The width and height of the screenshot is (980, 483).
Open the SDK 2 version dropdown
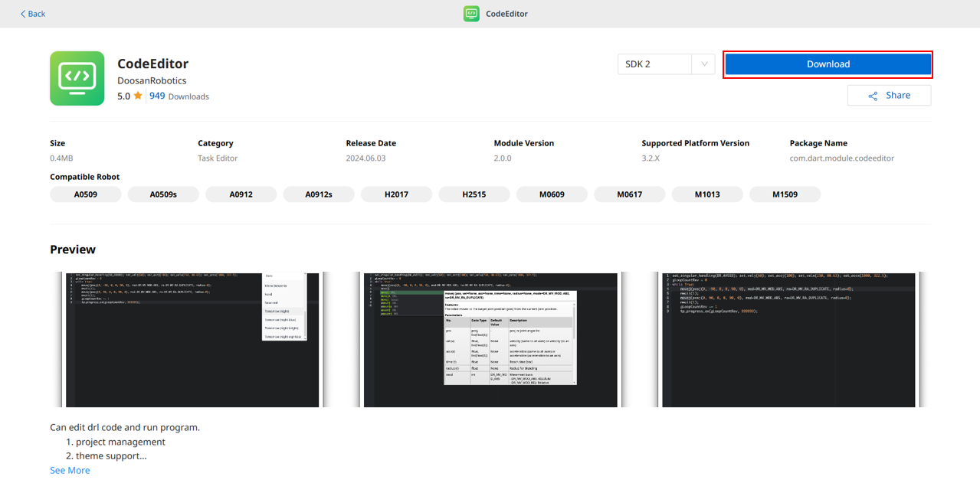tap(655, 64)
